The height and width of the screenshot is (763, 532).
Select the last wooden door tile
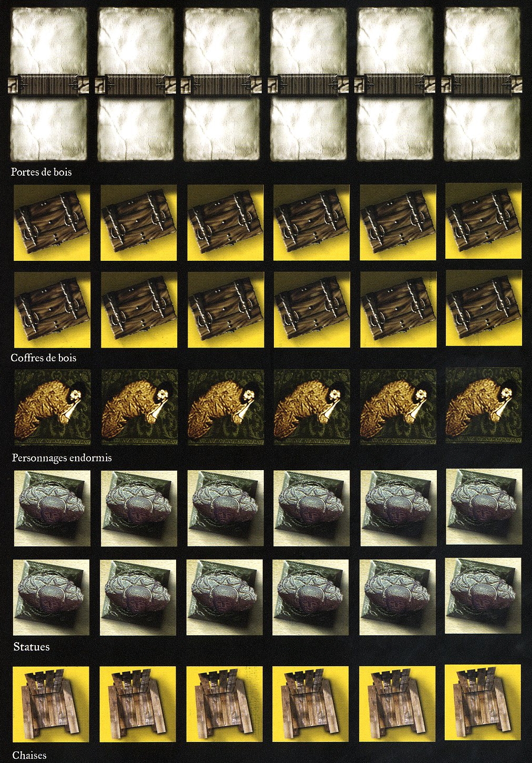[483, 86]
